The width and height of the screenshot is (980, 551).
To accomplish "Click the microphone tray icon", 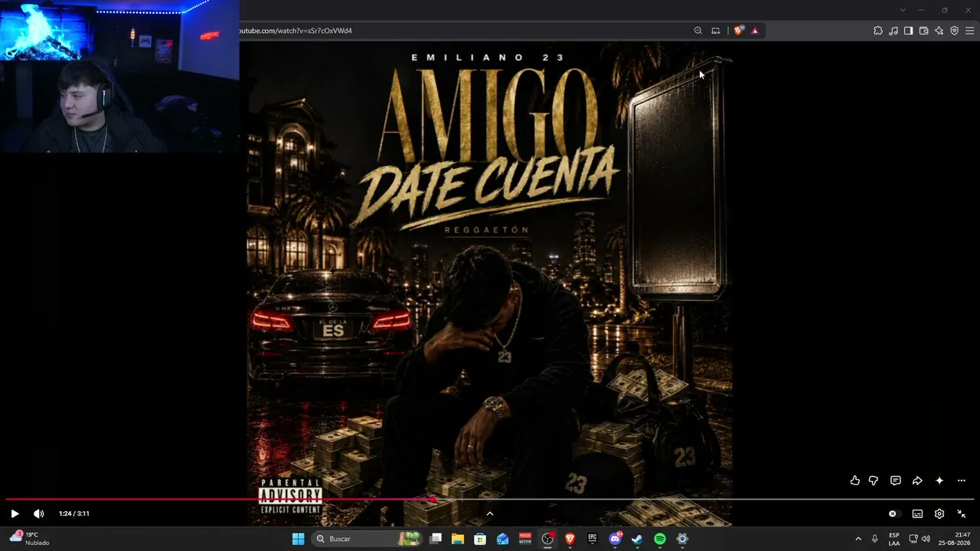I will click(x=875, y=539).
